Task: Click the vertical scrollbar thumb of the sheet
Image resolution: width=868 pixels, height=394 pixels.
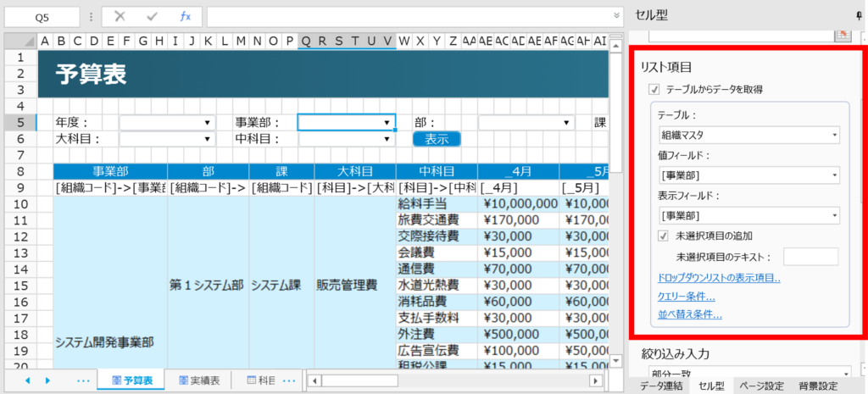Action: coord(614,111)
